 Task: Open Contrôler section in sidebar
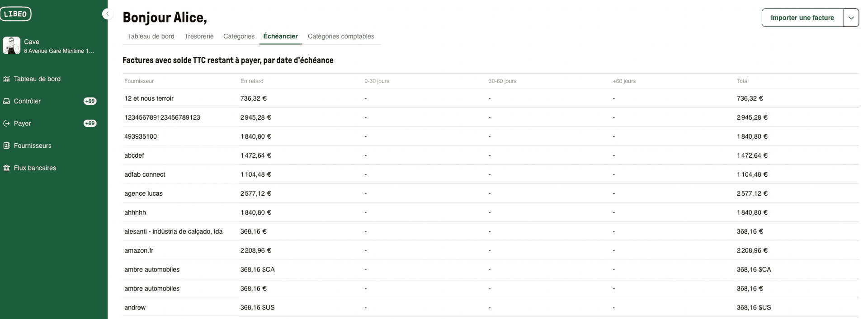tap(27, 101)
